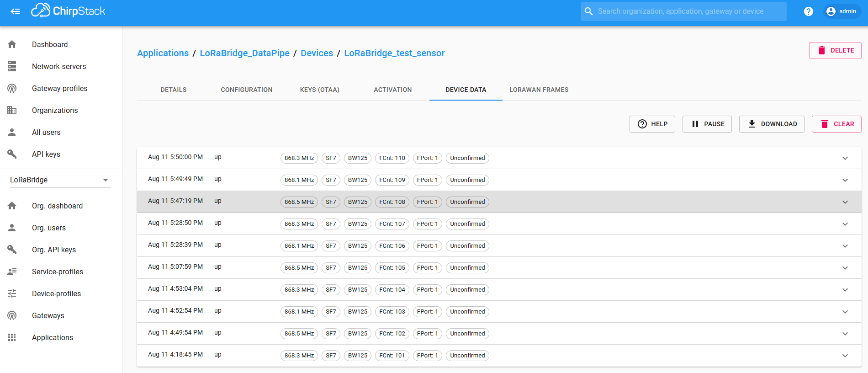The width and height of the screenshot is (868, 373).
Task: Follow the Devices breadcrumb link
Action: pyautogui.click(x=317, y=53)
